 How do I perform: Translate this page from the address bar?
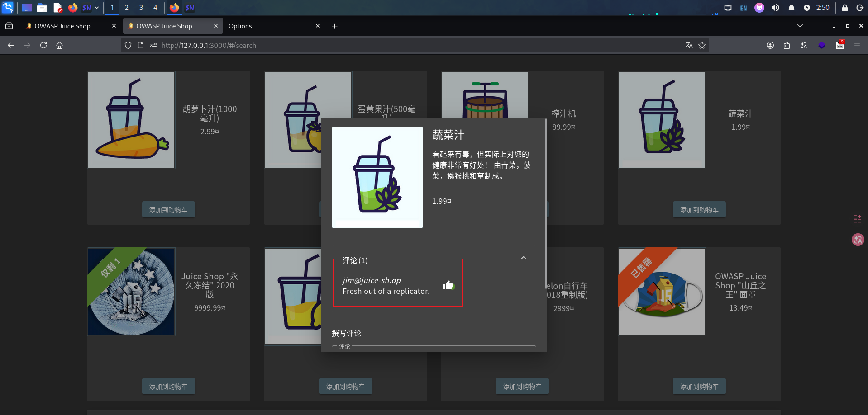point(689,45)
